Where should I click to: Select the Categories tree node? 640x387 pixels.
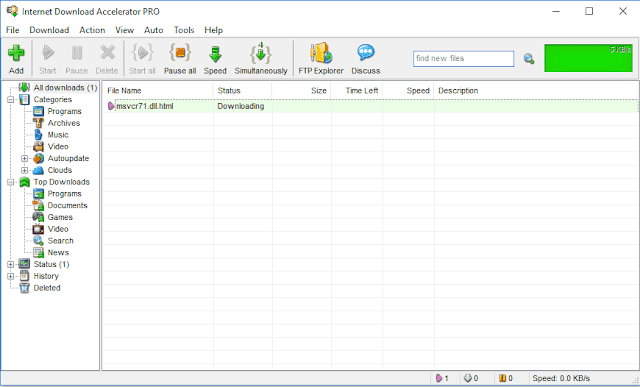[53, 100]
